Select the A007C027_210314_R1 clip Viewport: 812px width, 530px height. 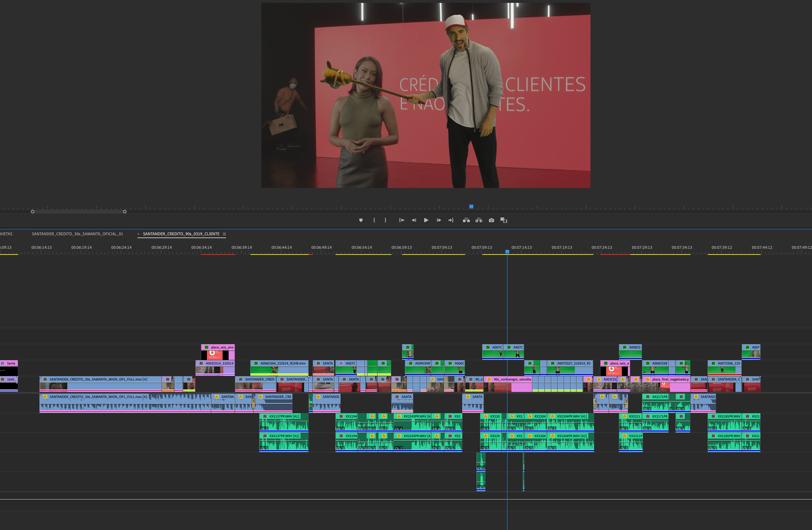(x=570, y=368)
